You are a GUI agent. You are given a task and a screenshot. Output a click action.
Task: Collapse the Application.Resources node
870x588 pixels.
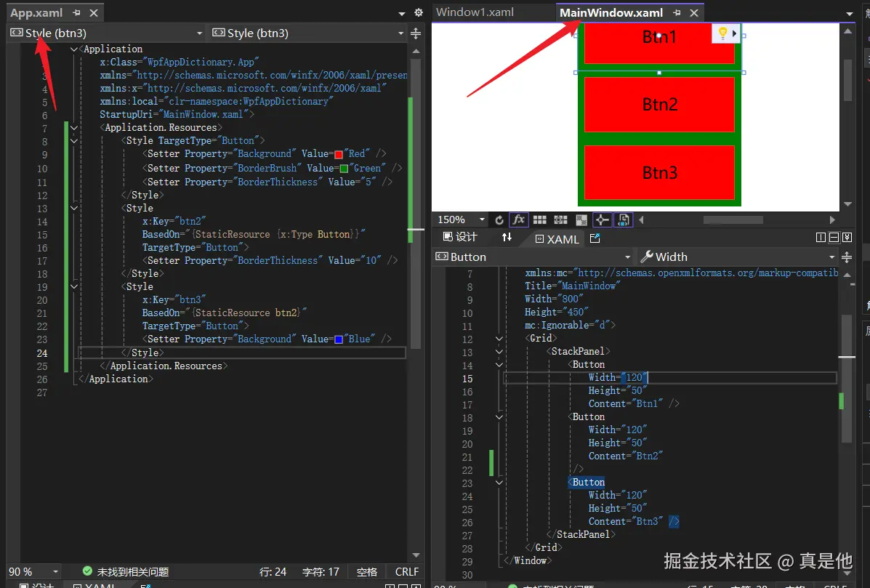tap(74, 128)
